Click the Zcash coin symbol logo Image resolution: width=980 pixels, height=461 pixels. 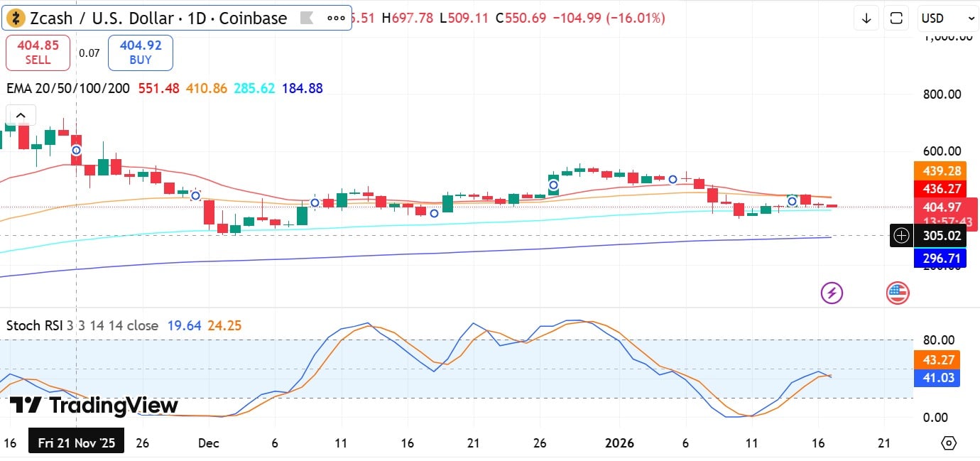click(15, 18)
